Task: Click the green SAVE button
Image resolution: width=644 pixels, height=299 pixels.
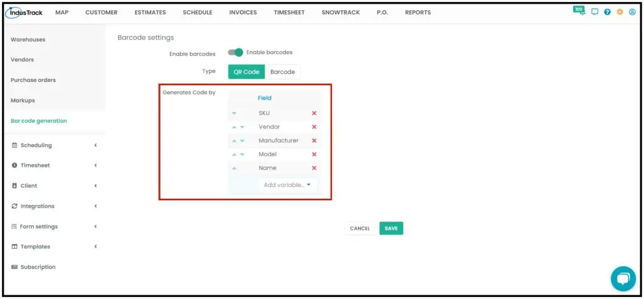Action: 391,228
